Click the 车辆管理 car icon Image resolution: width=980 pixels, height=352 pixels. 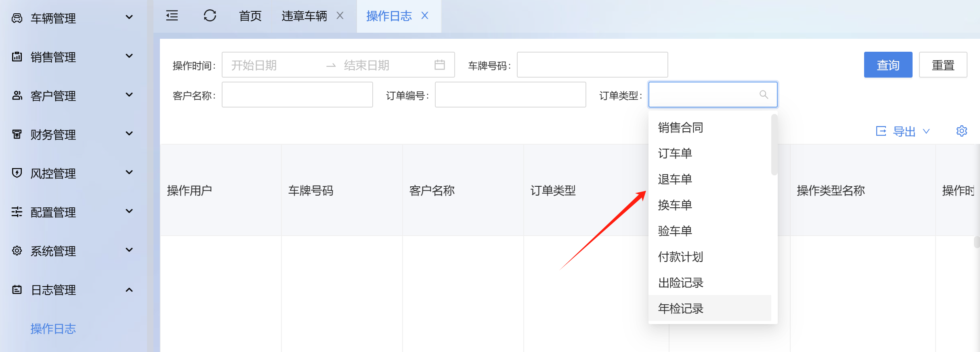tap(17, 18)
